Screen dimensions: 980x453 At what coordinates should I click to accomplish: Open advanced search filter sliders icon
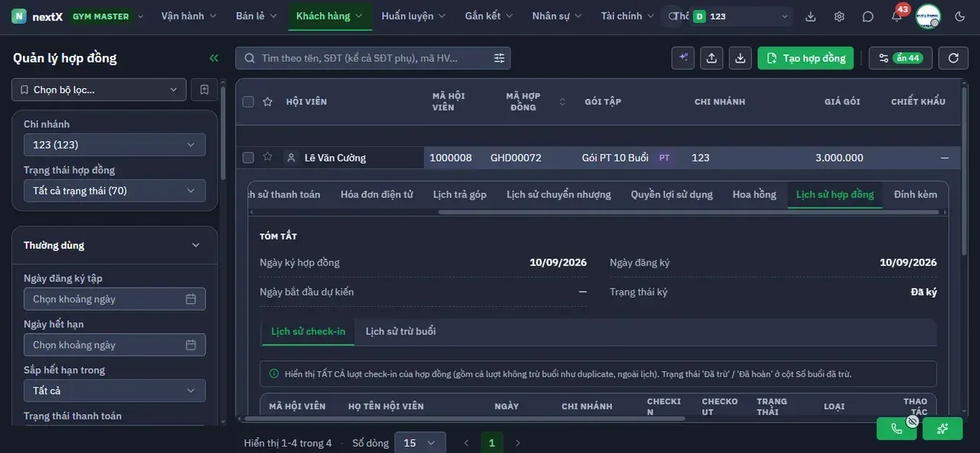pos(500,58)
